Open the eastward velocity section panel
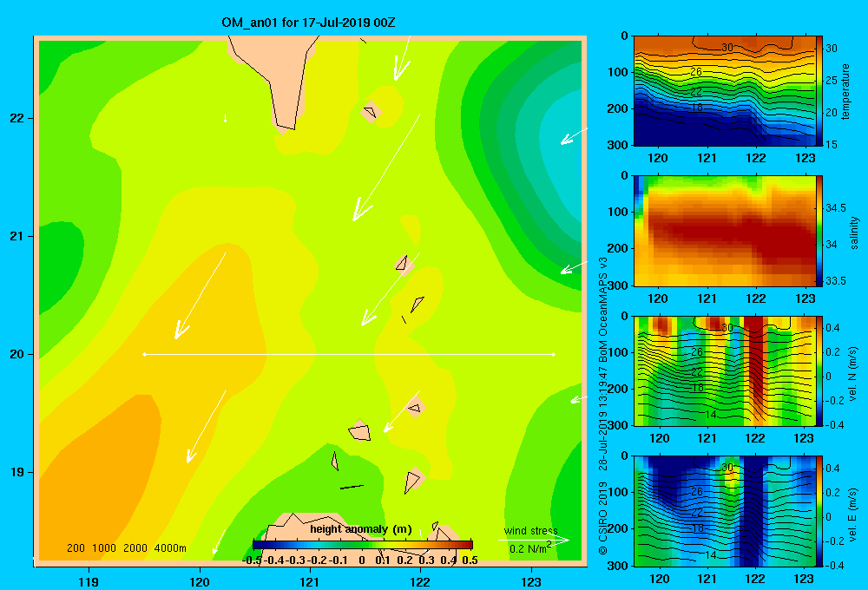The height and width of the screenshot is (590, 868). [x=725, y=511]
